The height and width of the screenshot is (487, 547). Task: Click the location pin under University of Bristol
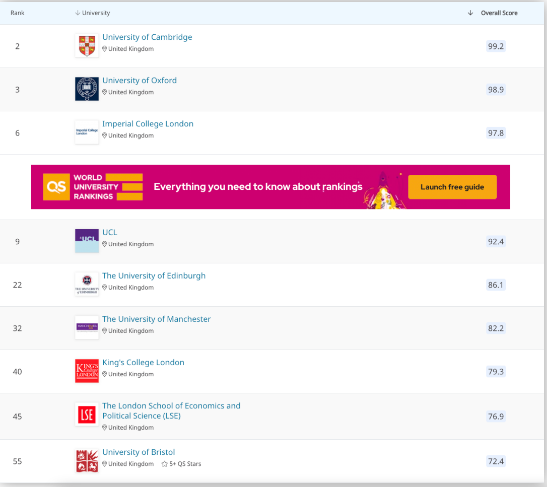tap(104, 464)
